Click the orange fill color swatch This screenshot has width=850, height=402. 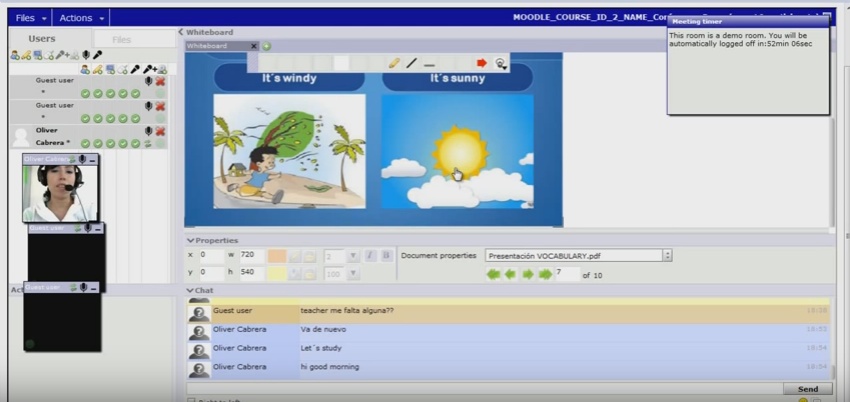(x=277, y=256)
